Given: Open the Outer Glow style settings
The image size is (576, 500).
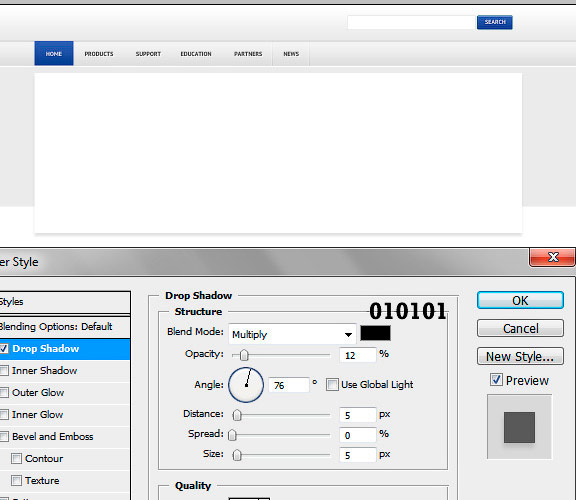Looking at the screenshot, I should pyautogui.click(x=38, y=392).
